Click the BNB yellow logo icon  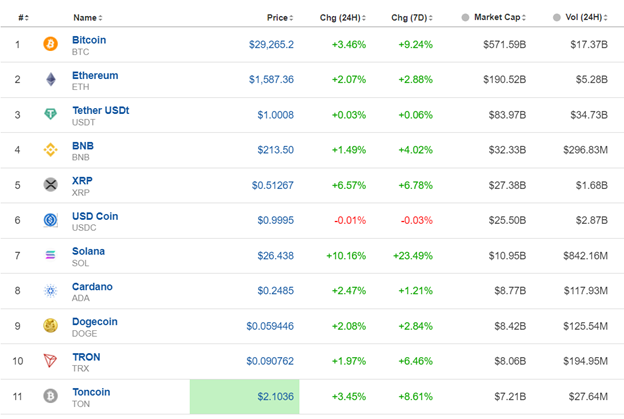point(51,150)
